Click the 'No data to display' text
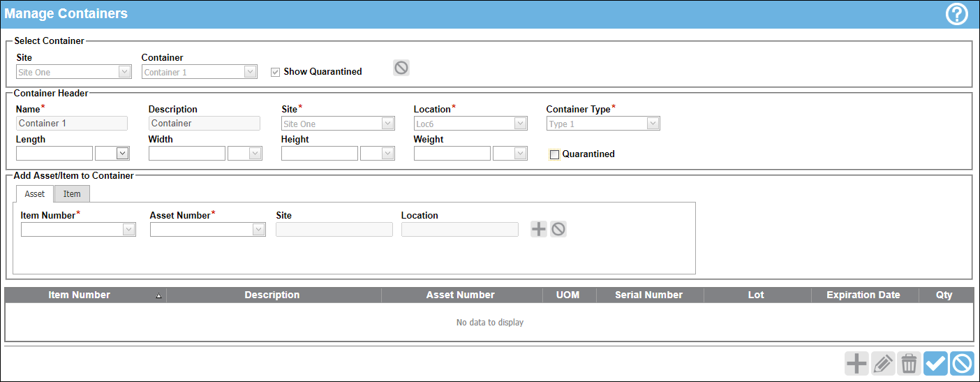Screen dimensions: 980x382 tap(490, 323)
